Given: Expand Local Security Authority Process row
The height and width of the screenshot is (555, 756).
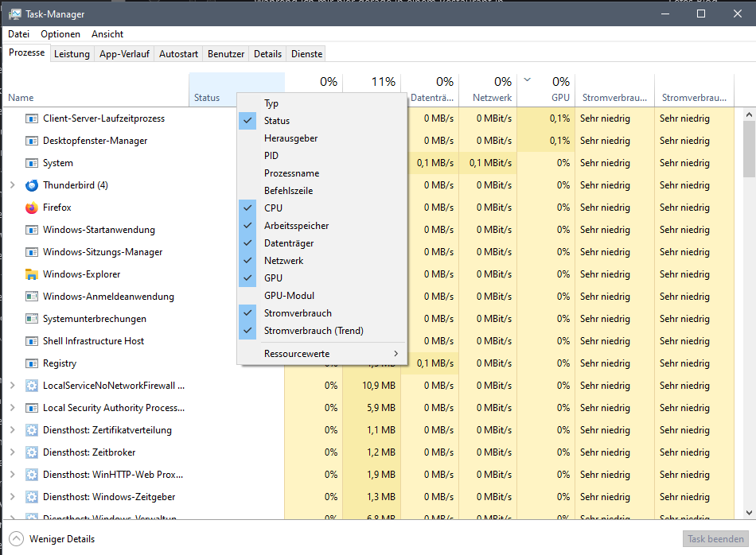Looking at the screenshot, I should pyautogui.click(x=13, y=408).
